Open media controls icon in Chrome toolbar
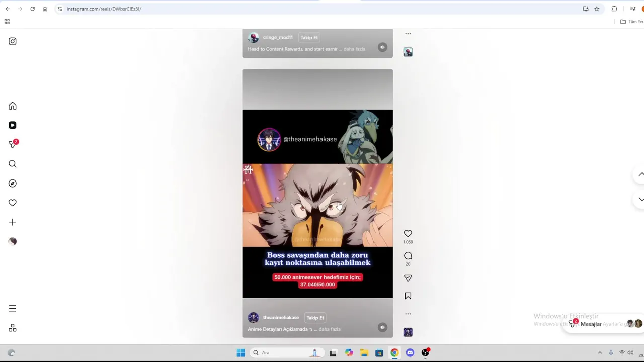The height and width of the screenshot is (362, 644). click(633, 9)
